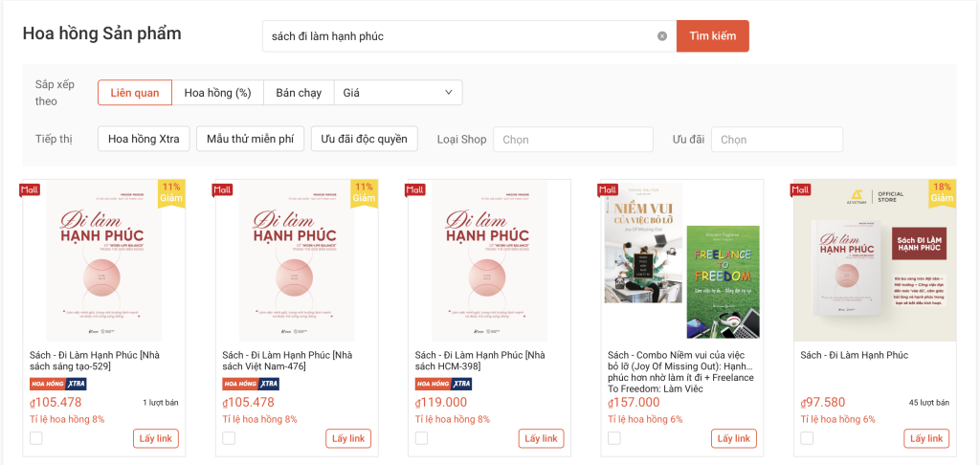This screenshot has height=465, width=980.
Task: Click Hoa Hồng Xtra badge on sáng tạo-529 card
Action: [58, 384]
